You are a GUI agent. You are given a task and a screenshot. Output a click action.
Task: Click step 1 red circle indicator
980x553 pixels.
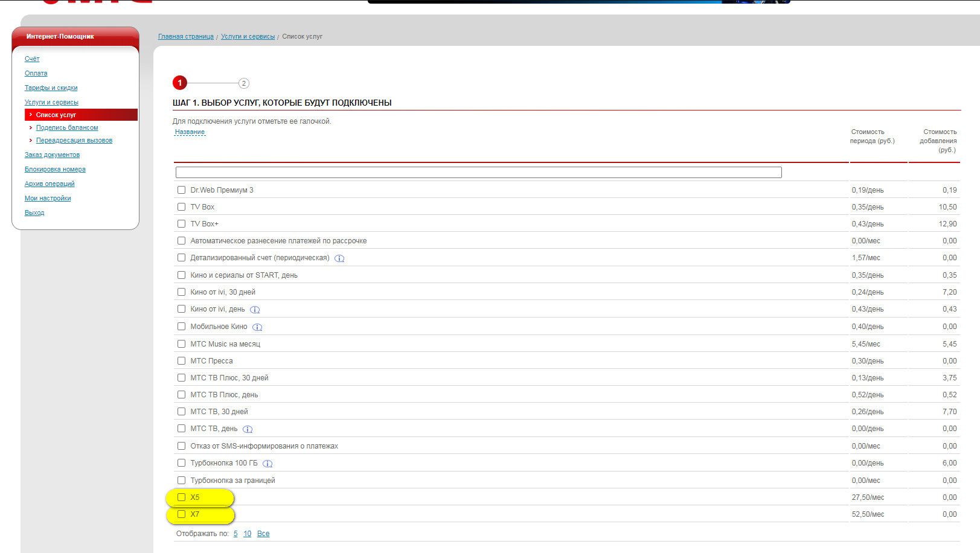179,83
